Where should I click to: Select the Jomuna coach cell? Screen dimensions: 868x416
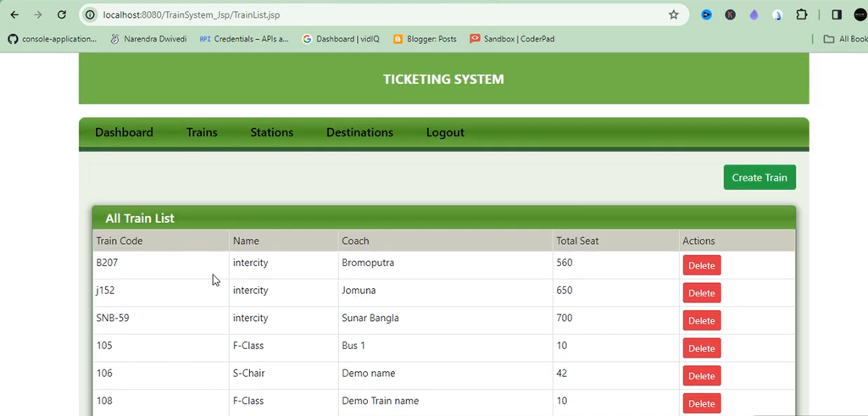(445, 292)
